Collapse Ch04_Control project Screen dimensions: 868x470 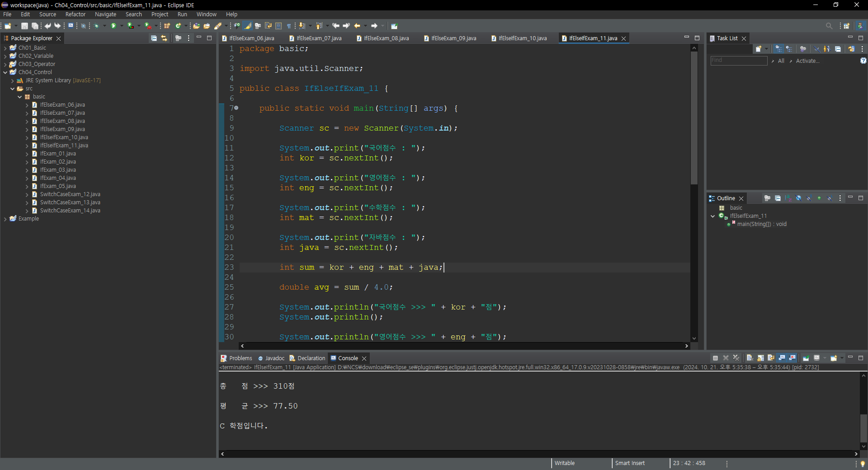[5, 72]
